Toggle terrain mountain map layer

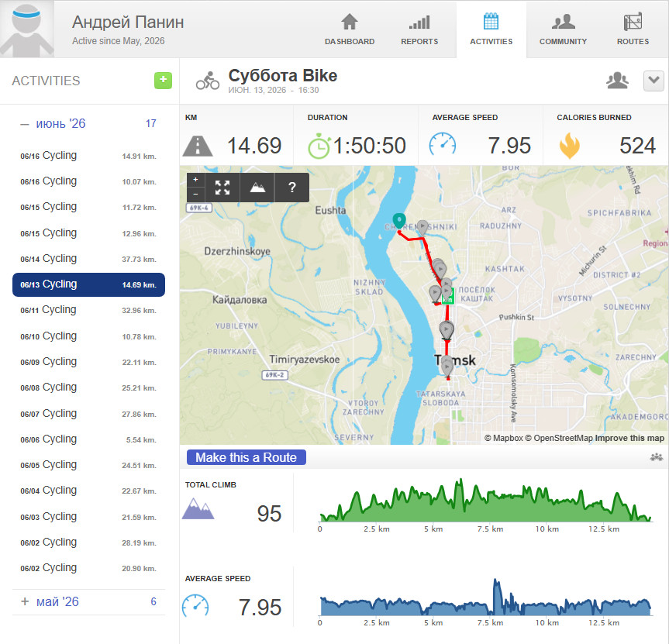point(257,188)
